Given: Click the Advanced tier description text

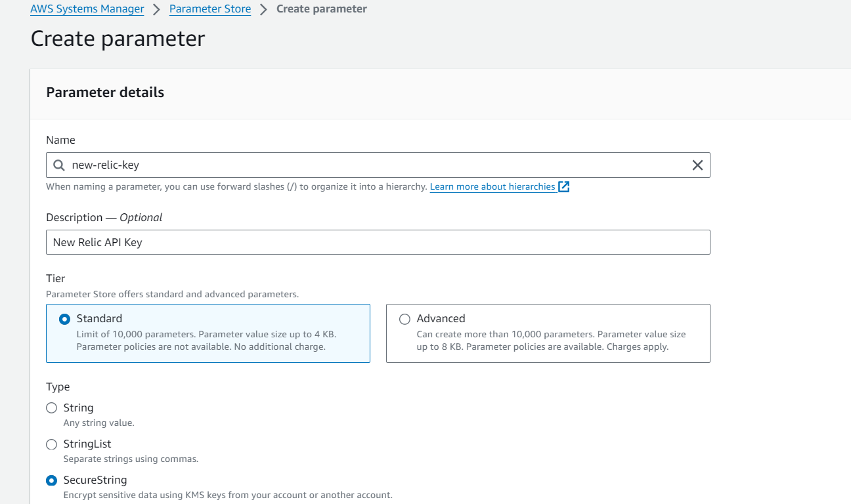Looking at the screenshot, I should 551,341.
